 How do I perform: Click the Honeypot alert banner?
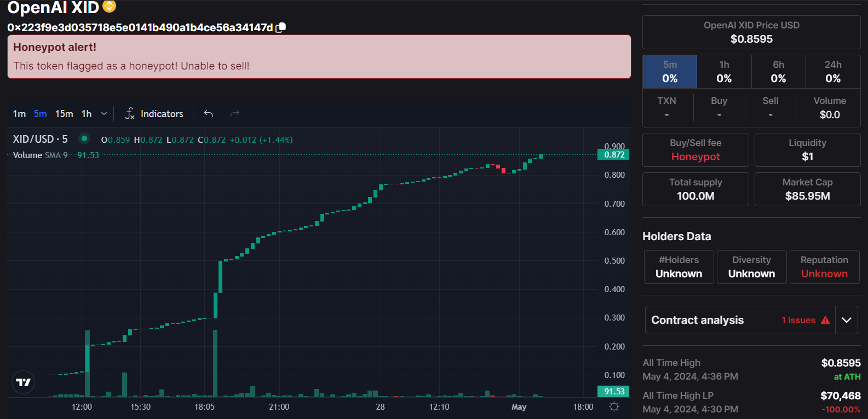point(319,57)
